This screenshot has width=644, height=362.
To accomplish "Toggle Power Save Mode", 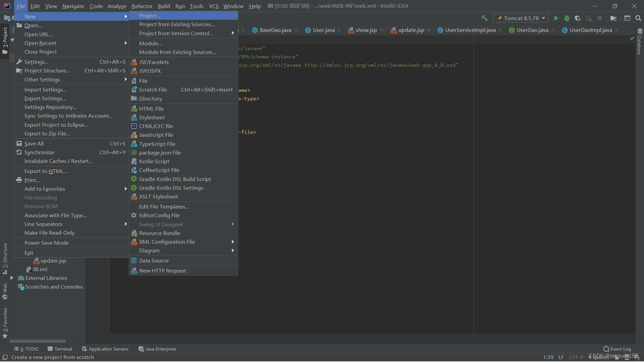I will tap(46, 243).
